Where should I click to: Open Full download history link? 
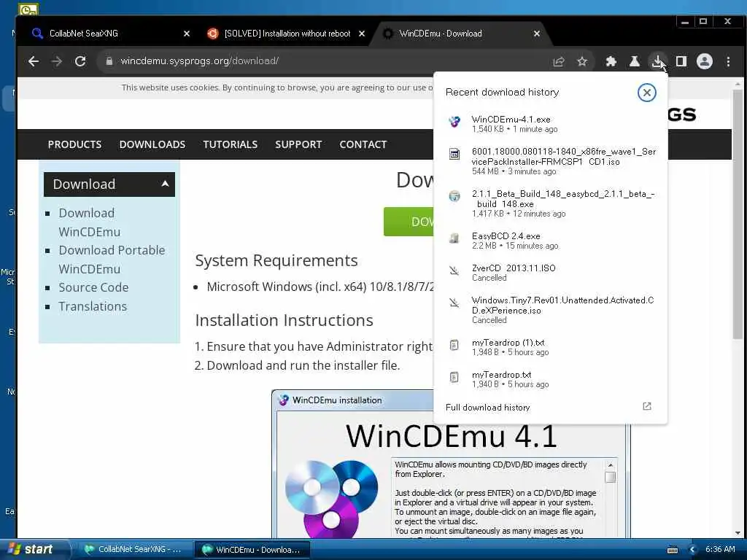coord(488,408)
